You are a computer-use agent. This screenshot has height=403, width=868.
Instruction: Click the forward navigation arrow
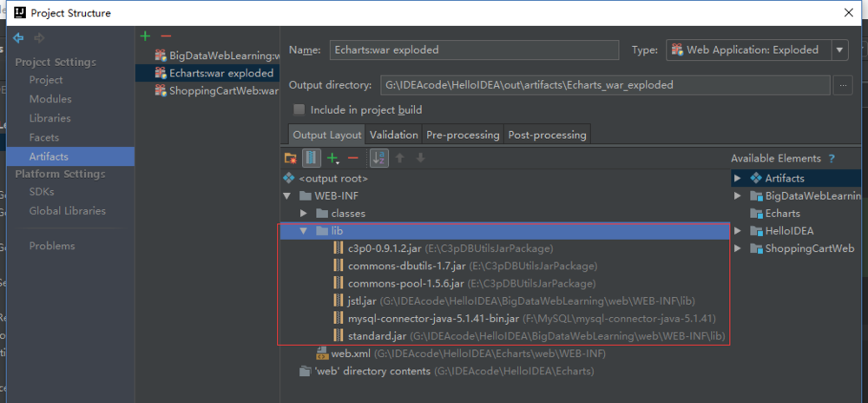click(x=39, y=38)
